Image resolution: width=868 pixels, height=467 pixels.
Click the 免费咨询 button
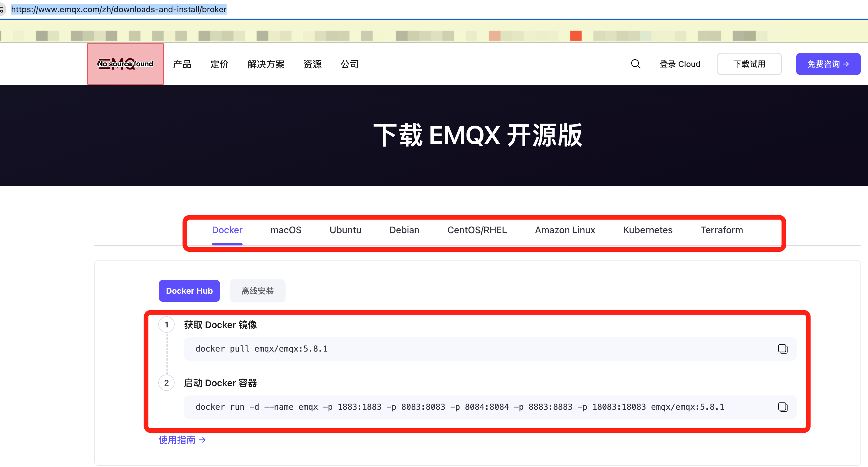[x=828, y=64]
